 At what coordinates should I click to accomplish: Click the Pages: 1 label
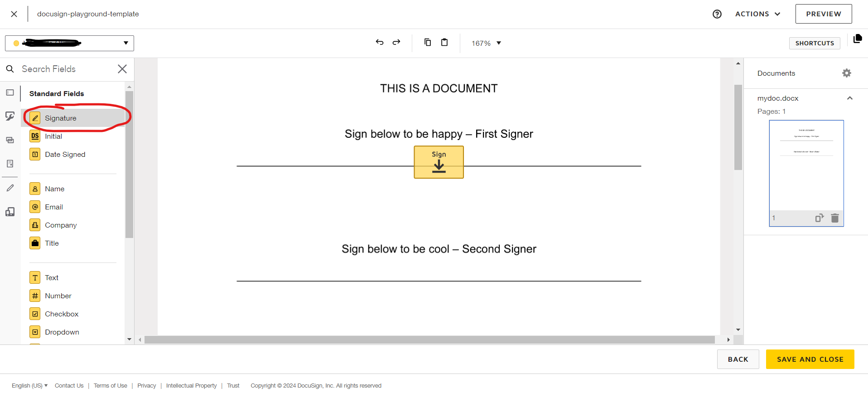coord(772,112)
